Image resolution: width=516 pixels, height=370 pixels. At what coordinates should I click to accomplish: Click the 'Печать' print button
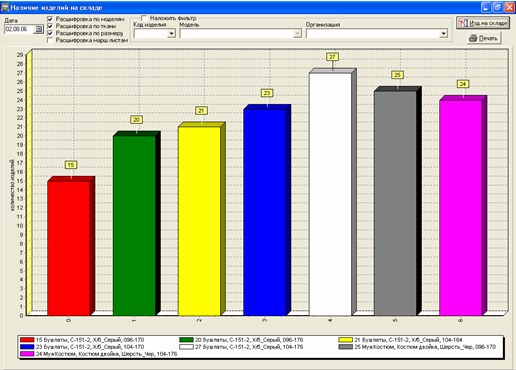[484, 38]
